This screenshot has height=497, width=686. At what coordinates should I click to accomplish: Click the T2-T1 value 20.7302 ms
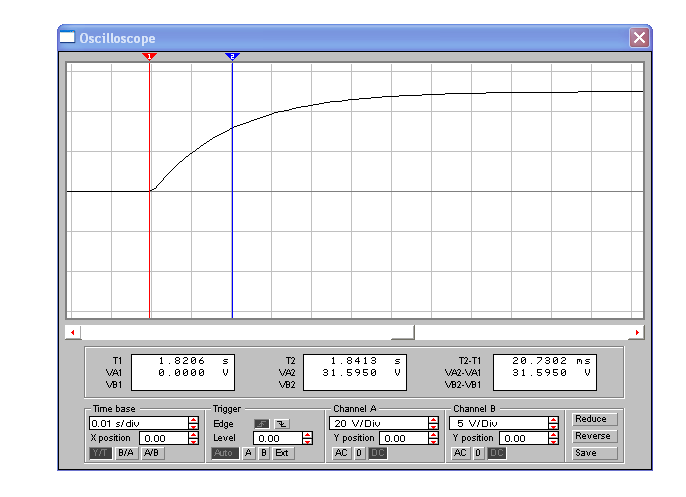pos(551,361)
